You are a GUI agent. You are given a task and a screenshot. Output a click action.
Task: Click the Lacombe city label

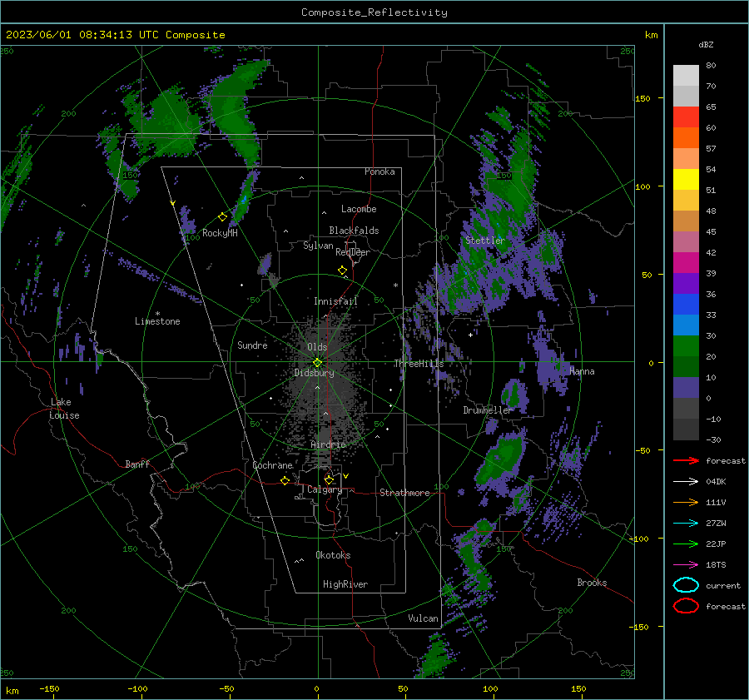359,209
